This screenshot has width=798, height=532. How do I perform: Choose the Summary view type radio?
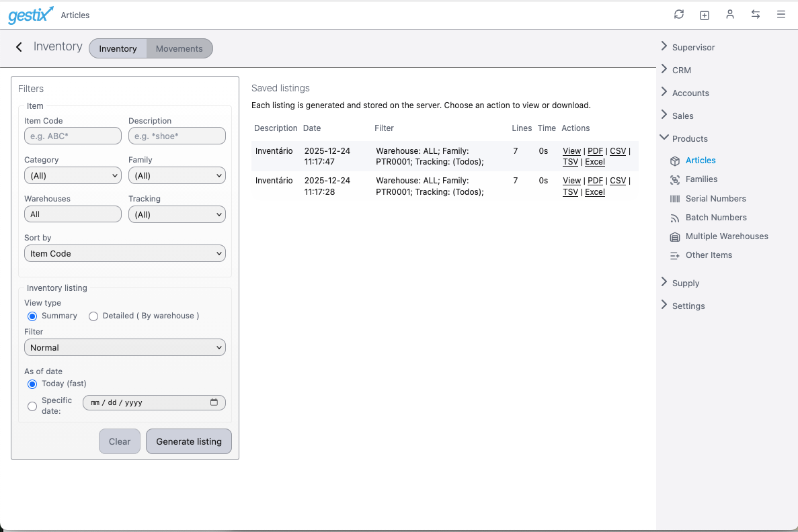[32, 316]
